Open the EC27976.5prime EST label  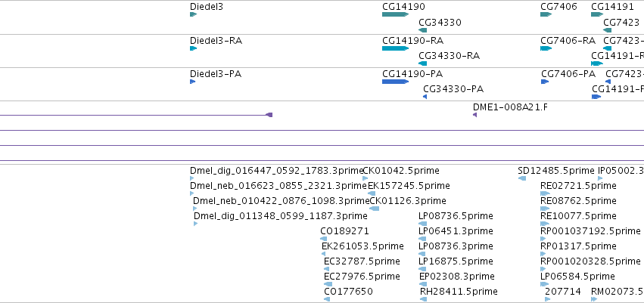coord(362,277)
